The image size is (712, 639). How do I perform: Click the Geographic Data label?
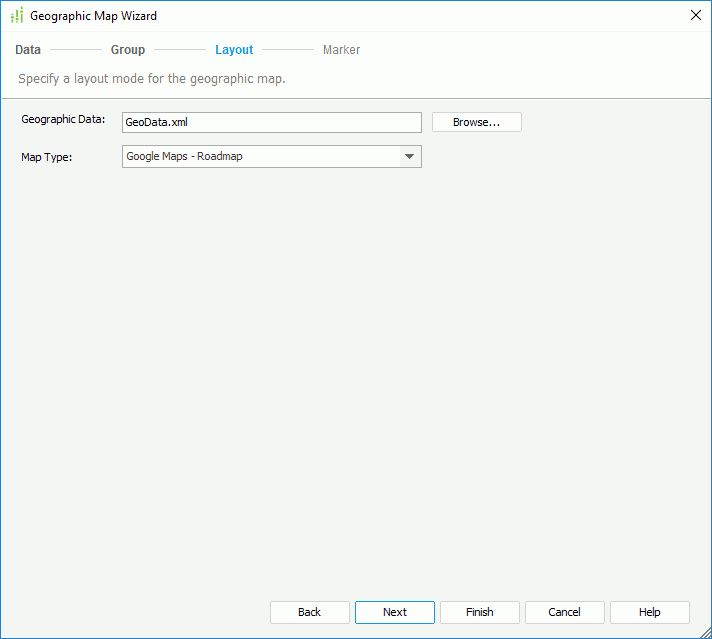[x=63, y=119]
